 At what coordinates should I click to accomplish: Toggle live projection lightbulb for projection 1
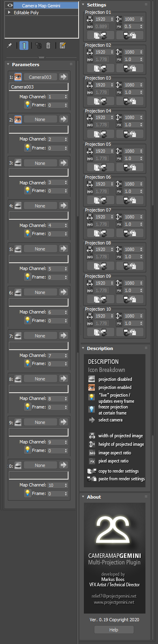28,104
